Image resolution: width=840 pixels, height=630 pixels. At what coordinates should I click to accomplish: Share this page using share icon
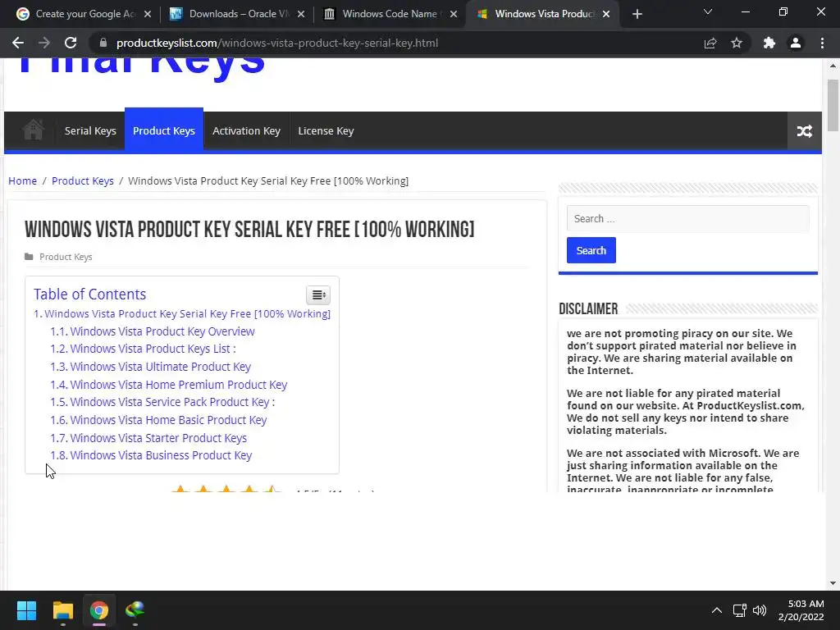[x=710, y=43]
